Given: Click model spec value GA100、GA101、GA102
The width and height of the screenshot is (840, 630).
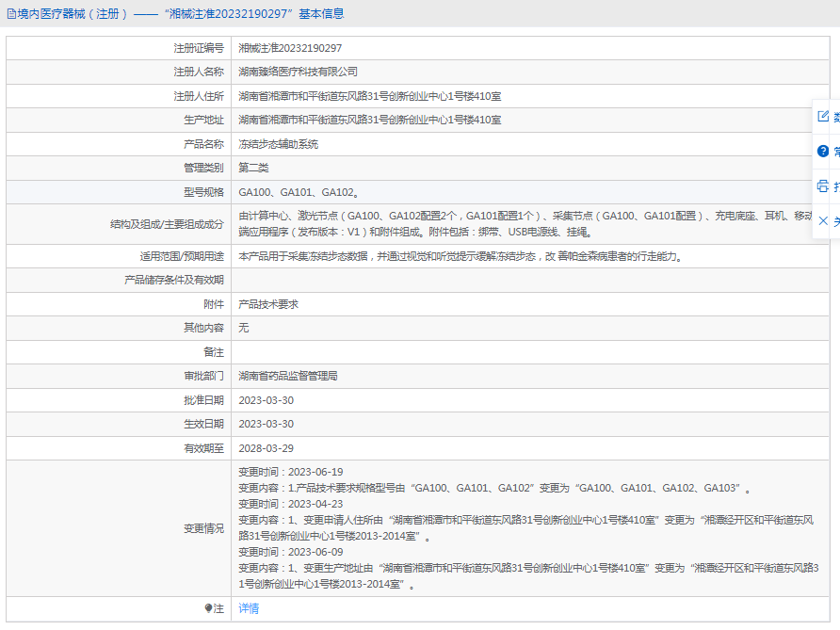Looking at the screenshot, I should [x=299, y=192].
